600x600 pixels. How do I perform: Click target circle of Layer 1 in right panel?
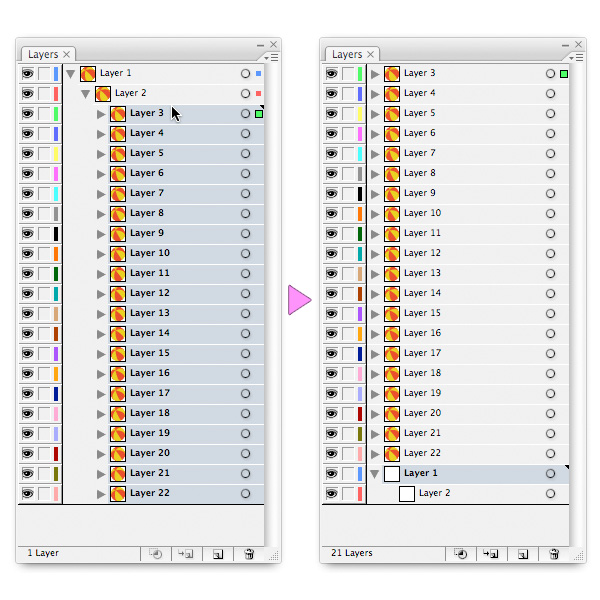[x=550, y=474]
